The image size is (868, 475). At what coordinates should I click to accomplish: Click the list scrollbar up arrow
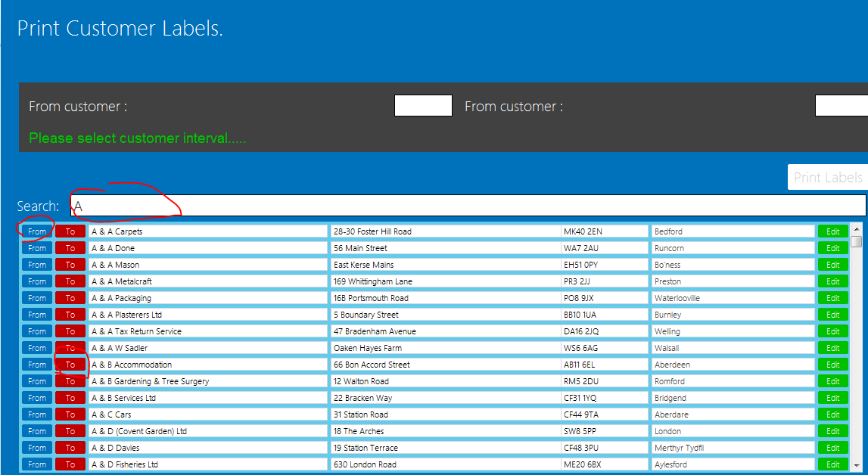[857, 229]
